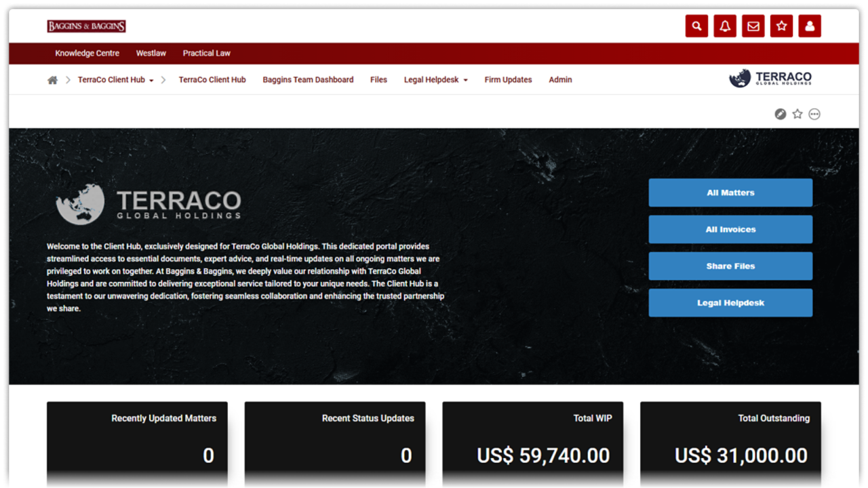Open Firm Updates in navigation

(508, 80)
